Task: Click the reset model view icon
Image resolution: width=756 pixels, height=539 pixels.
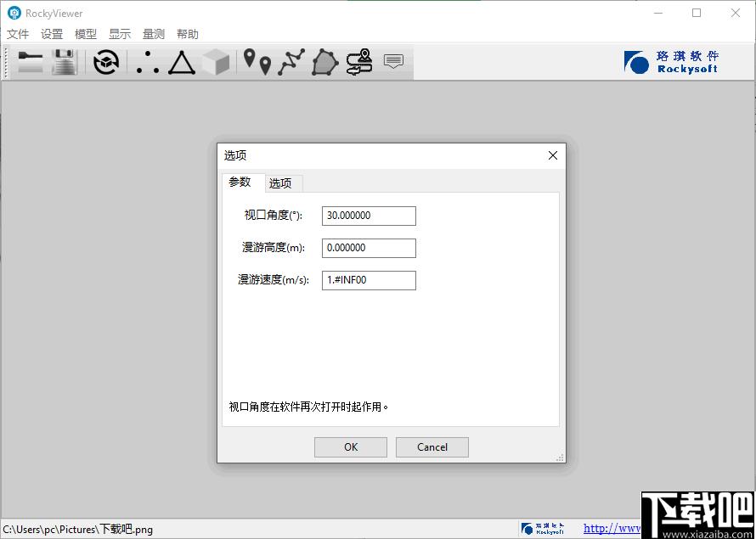Action: [106, 62]
